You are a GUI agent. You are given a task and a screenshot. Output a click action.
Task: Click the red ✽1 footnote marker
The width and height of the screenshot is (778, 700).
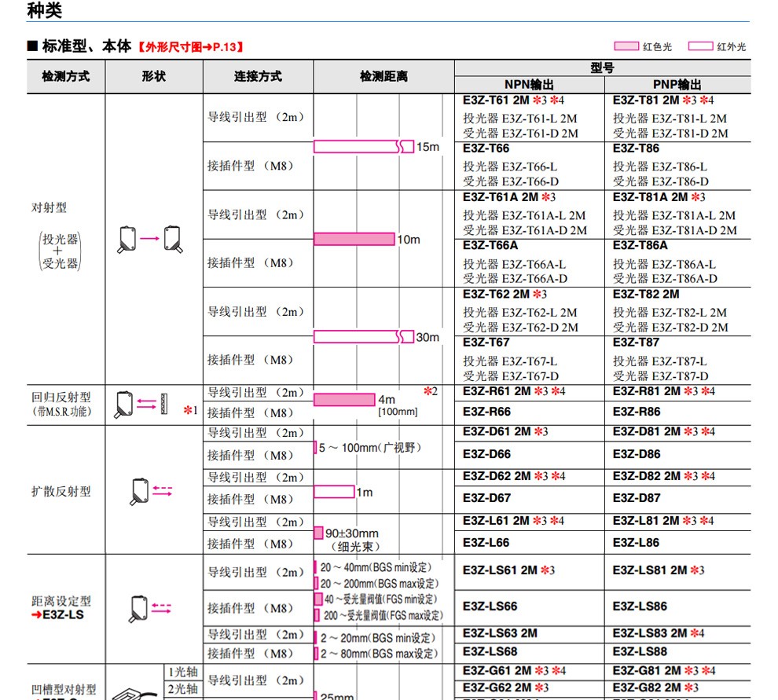(x=190, y=410)
